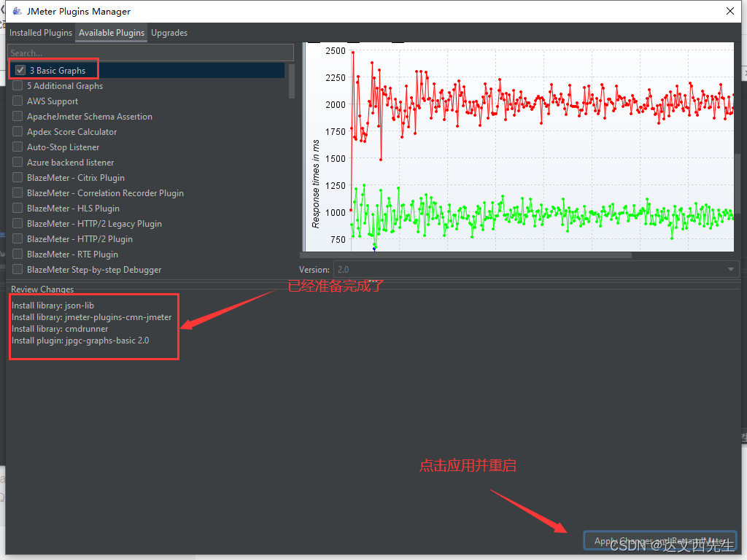Tick ApacheJmeter Schema Assertion checkbox

pos(18,116)
